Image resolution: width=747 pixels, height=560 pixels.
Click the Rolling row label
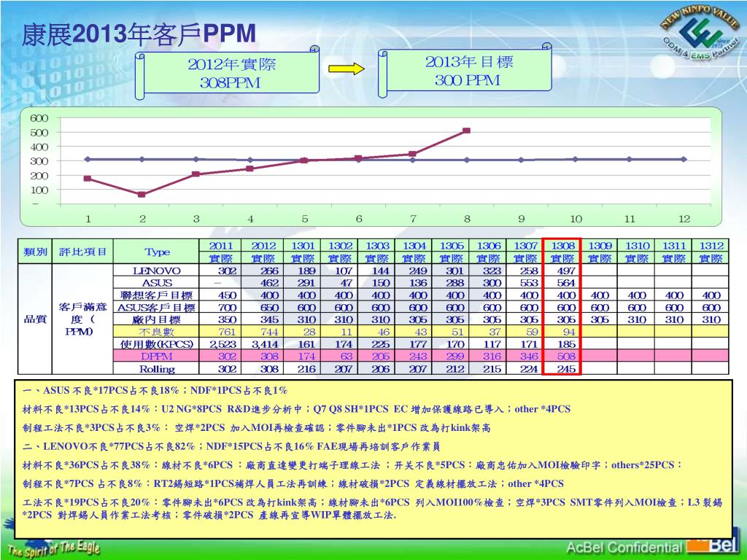[156, 368]
